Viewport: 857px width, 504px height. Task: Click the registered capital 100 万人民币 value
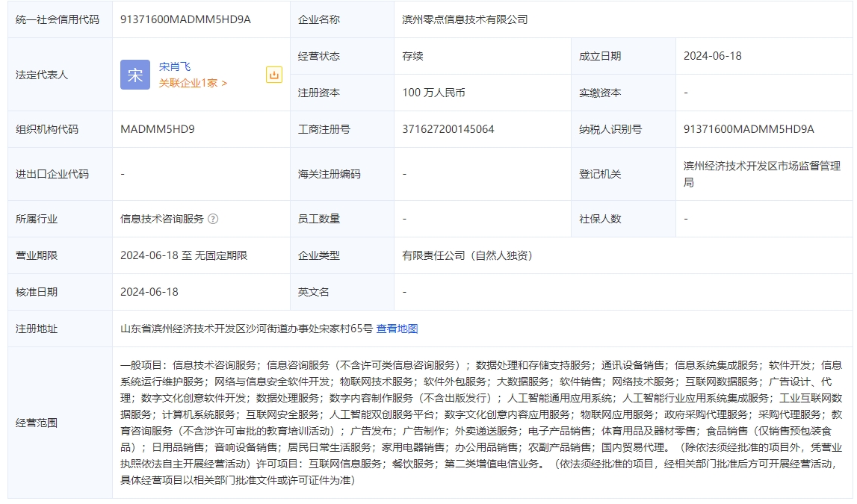coord(433,93)
